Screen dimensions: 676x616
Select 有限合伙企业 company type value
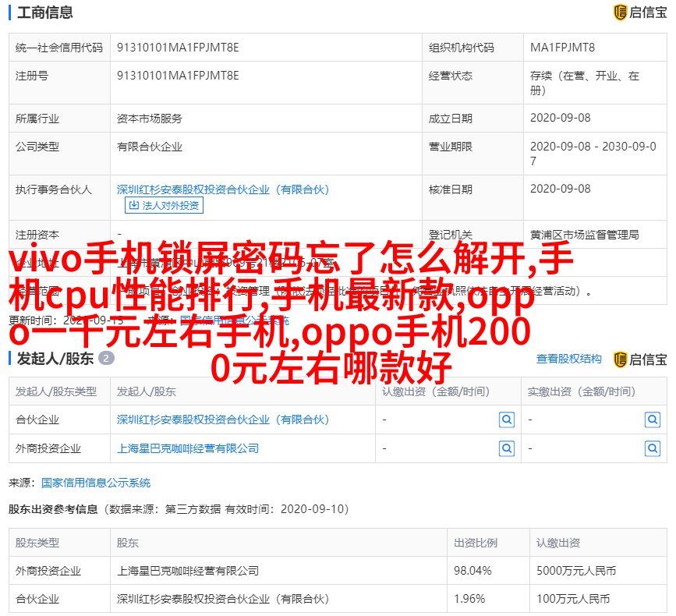(150, 147)
